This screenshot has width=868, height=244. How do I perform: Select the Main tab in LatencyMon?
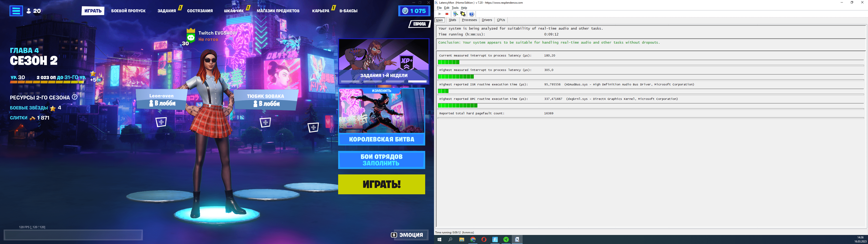click(439, 20)
